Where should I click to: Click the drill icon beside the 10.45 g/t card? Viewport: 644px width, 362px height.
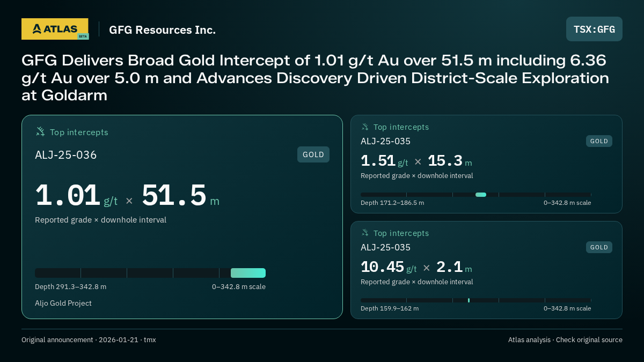click(365, 233)
